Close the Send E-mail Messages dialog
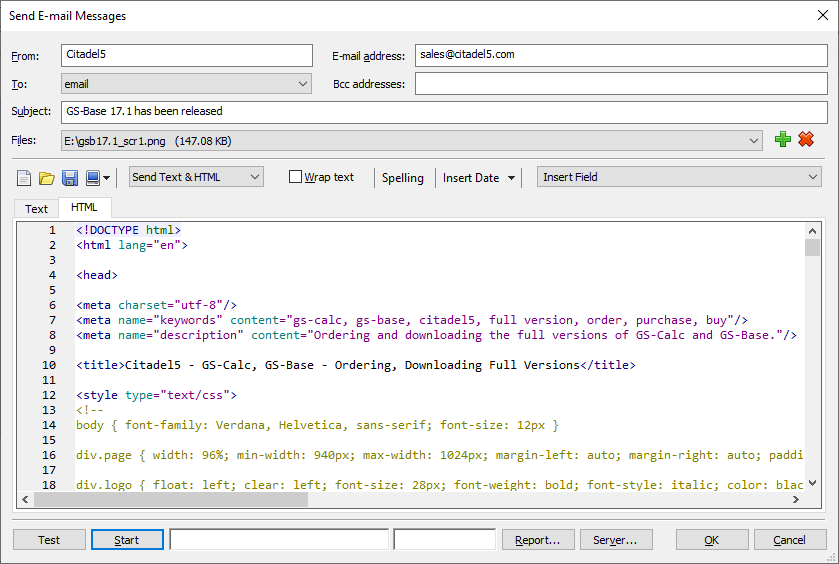This screenshot has width=839, height=564. point(823,16)
